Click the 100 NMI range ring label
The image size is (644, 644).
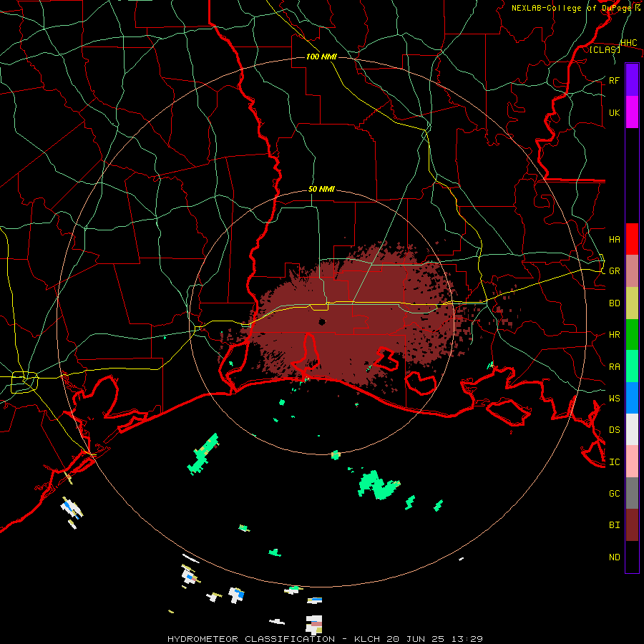coord(321,57)
